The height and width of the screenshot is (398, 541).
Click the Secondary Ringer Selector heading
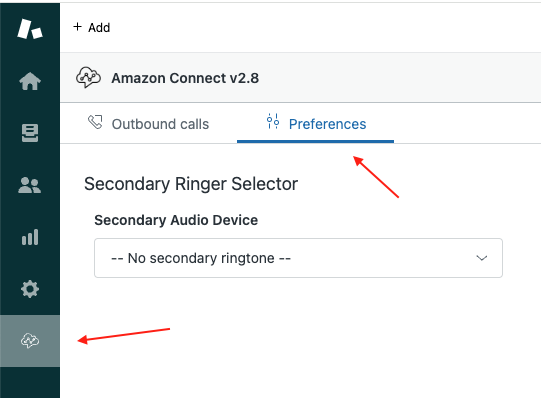(x=191, y=184)
